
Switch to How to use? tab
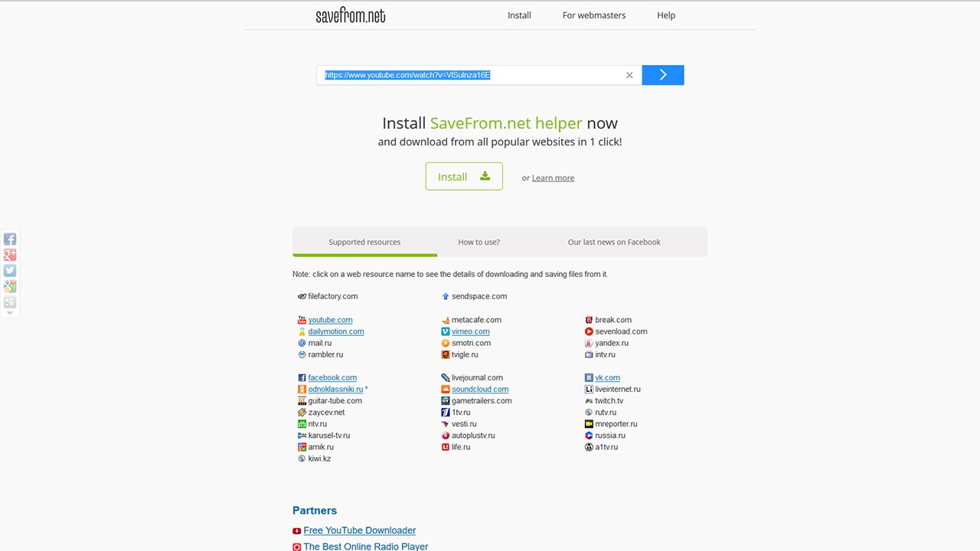pyautogui.click(x=479, y=242)
